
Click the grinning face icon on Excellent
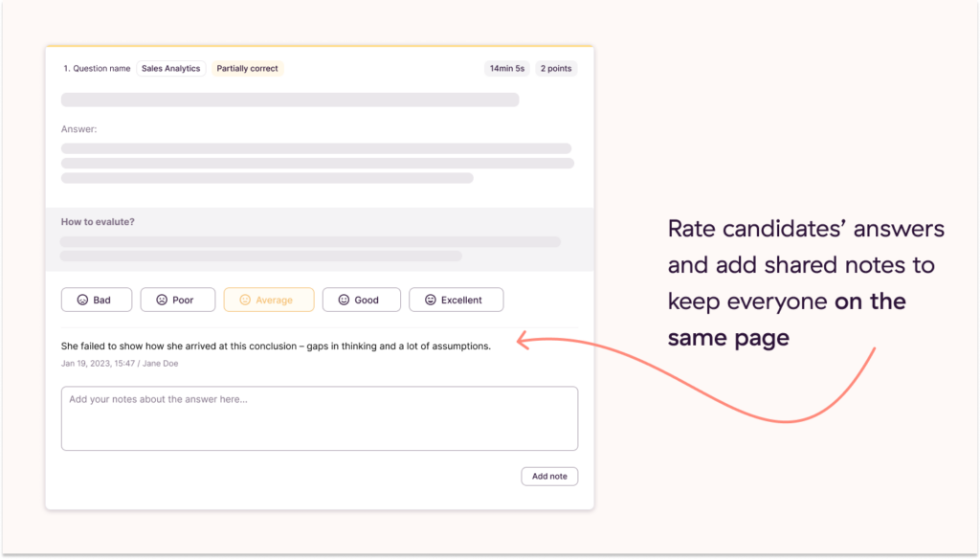(x=431, y=301)
